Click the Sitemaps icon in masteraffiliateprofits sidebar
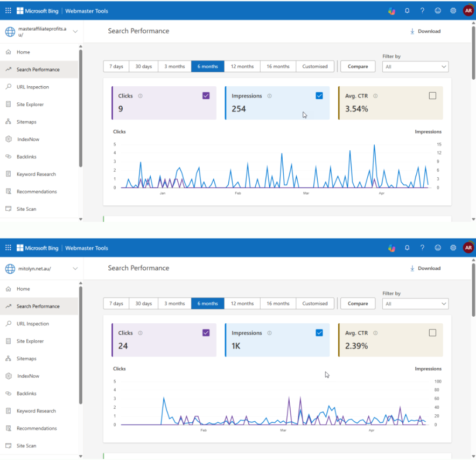The image size is (476, 460). (9, 122)
